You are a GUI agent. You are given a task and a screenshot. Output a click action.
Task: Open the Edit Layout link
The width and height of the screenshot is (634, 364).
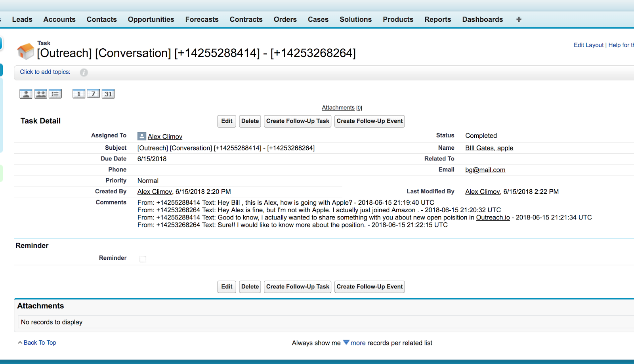(588, 45)
